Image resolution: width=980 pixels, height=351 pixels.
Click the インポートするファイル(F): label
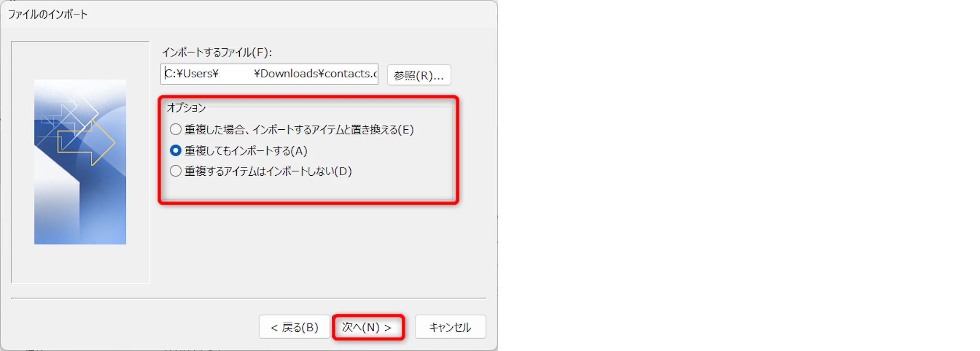pyautogui.click(x=217, y=52)
